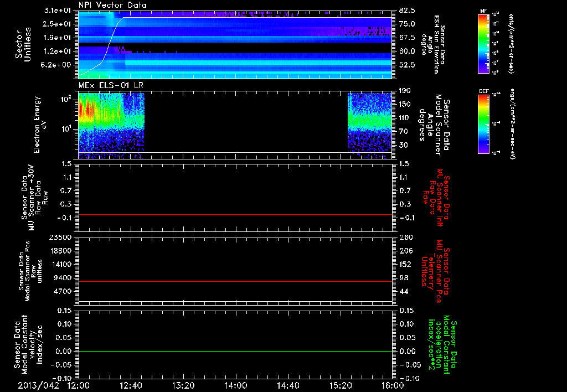Click the 'Model Scanner Pos Raw unitless' axis label
The width and height of the screenshot is (567, 392).
pos(30,271)
